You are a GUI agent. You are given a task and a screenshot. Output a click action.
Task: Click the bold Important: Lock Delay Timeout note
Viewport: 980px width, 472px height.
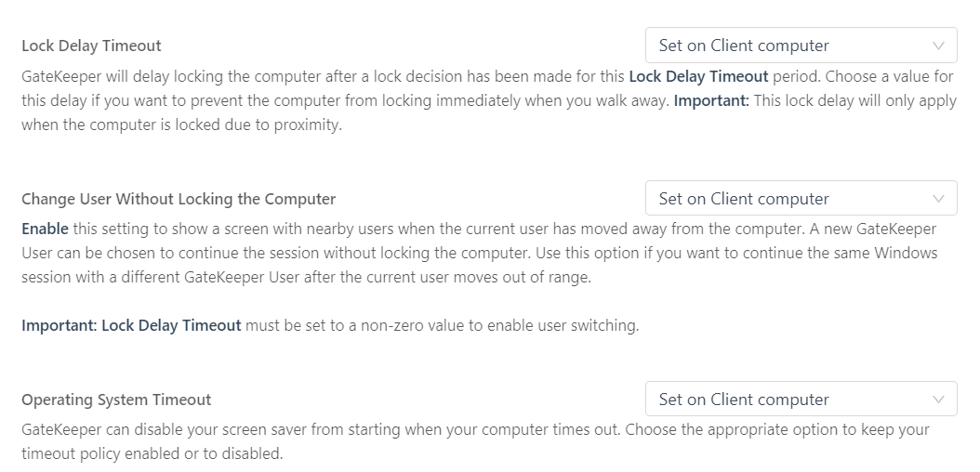[131, 325]
